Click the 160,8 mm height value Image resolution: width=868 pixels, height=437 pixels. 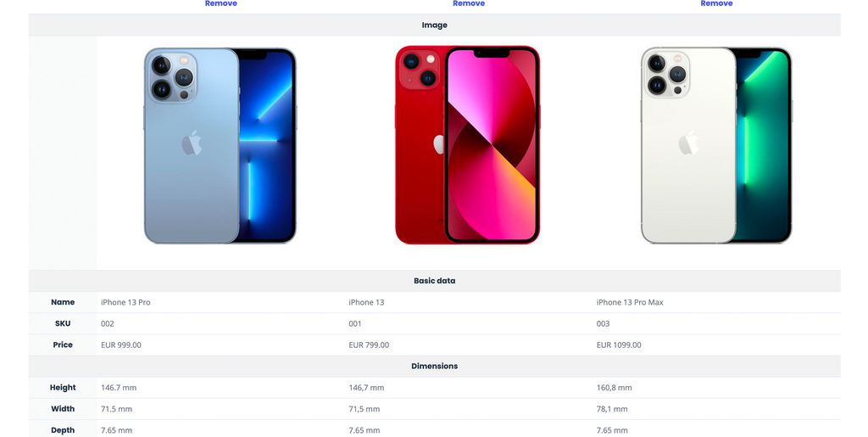pos(614,388)
